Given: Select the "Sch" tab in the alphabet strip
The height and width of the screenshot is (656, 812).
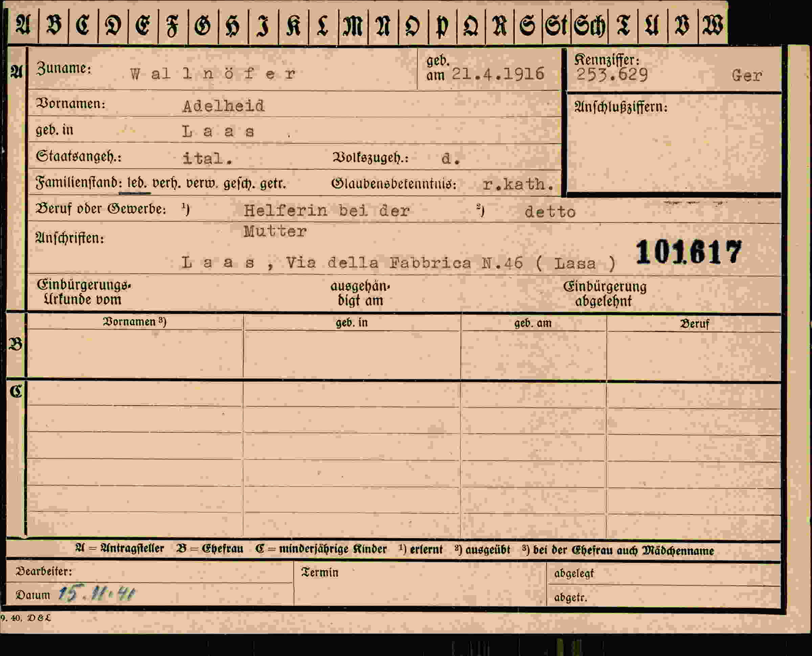Looking at the screenshot, I should coord(589,25).
